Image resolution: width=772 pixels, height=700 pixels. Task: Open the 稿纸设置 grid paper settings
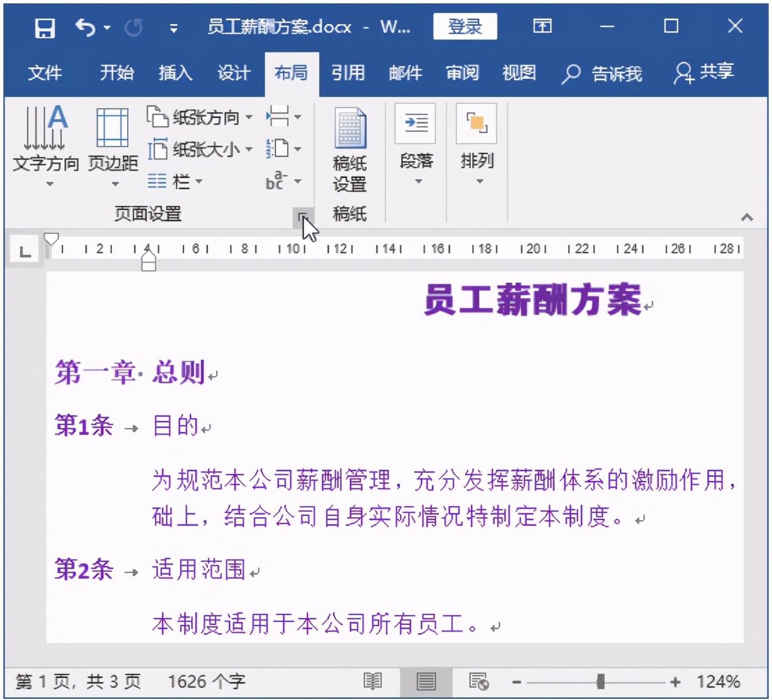click(350, 148)
